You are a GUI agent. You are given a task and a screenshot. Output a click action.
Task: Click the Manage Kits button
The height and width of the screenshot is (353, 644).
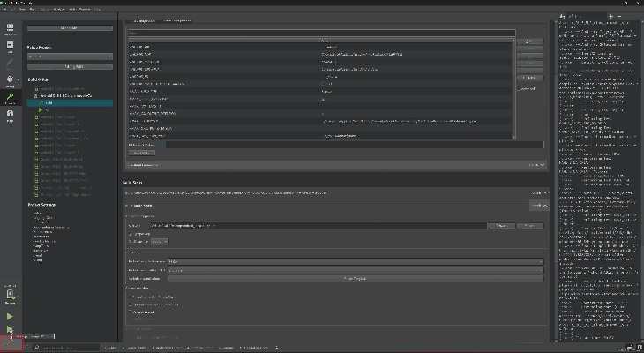coord(69,28)
